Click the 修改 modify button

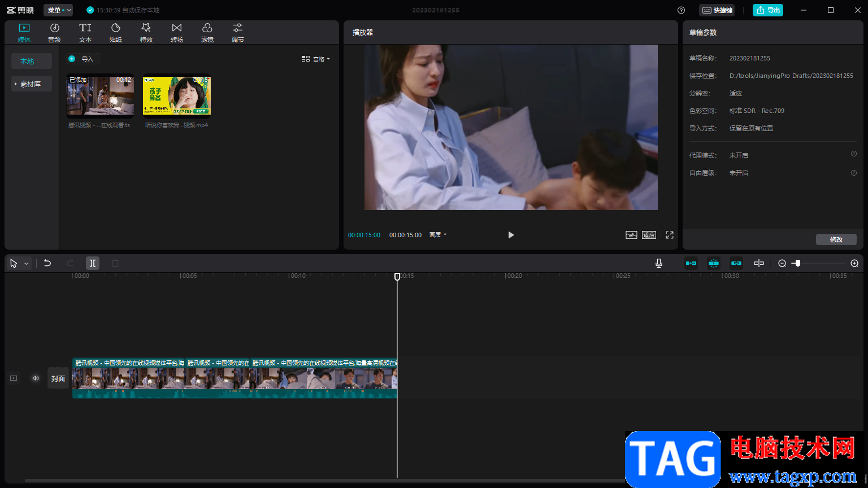(x=836, y=239)
